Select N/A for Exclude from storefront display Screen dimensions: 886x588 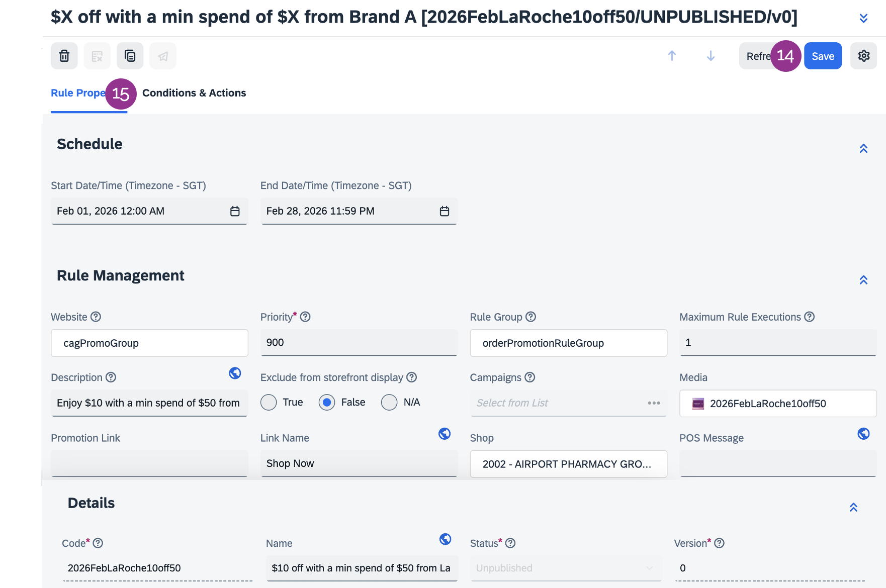[389, 403]
